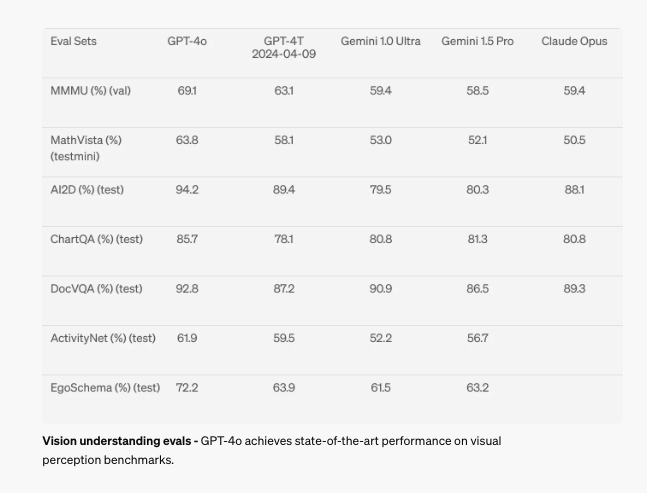Screen dimensions: 647x493
Task: Click the MMMU (%) (val) row label
Action: pos(90,91)
